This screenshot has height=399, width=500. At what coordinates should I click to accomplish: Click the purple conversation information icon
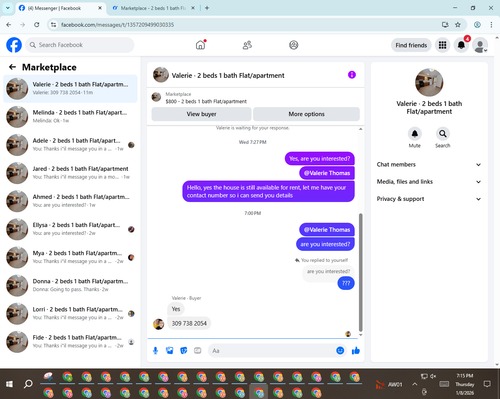352,75
